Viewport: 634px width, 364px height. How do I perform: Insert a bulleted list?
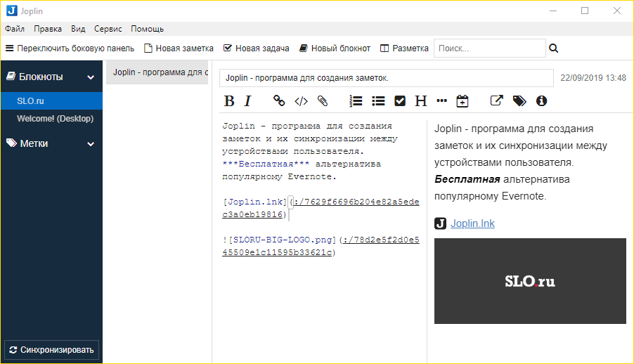tap(378, 101)
